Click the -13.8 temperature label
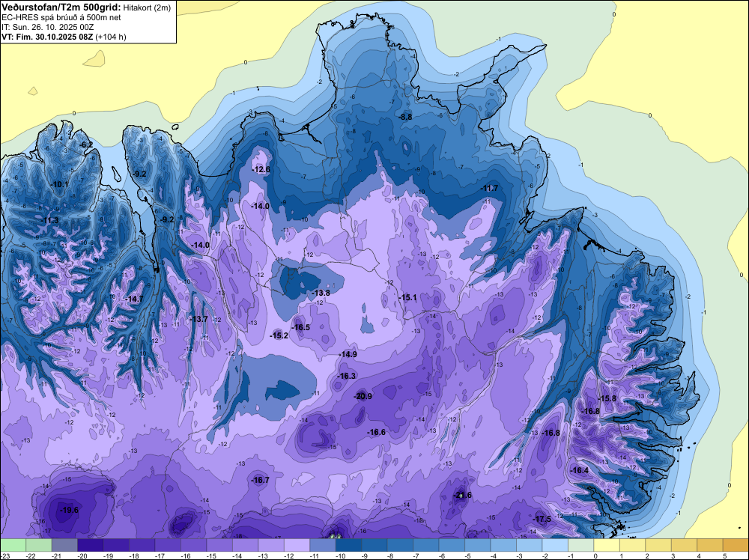Screen dimensions: 749x560 (x=321, y=293)
